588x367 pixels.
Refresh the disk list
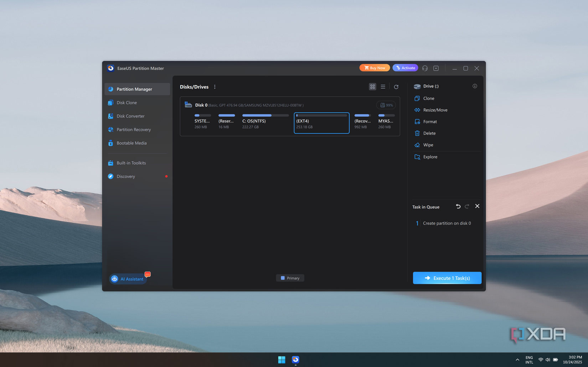(396, 87)
